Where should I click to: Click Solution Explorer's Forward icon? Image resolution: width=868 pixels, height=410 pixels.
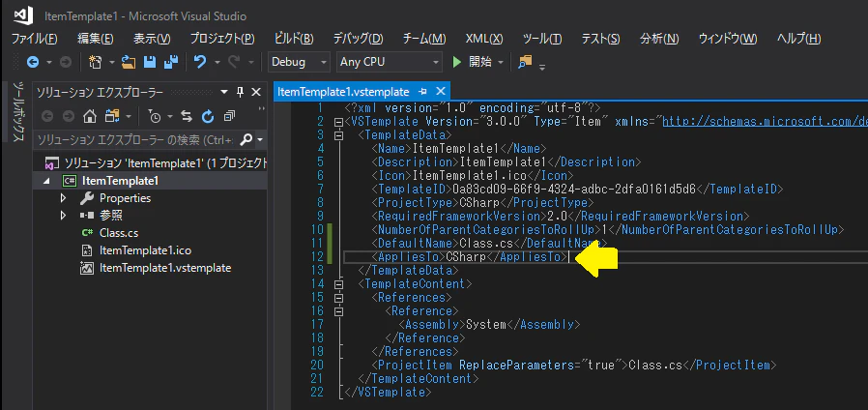point(68,116)
